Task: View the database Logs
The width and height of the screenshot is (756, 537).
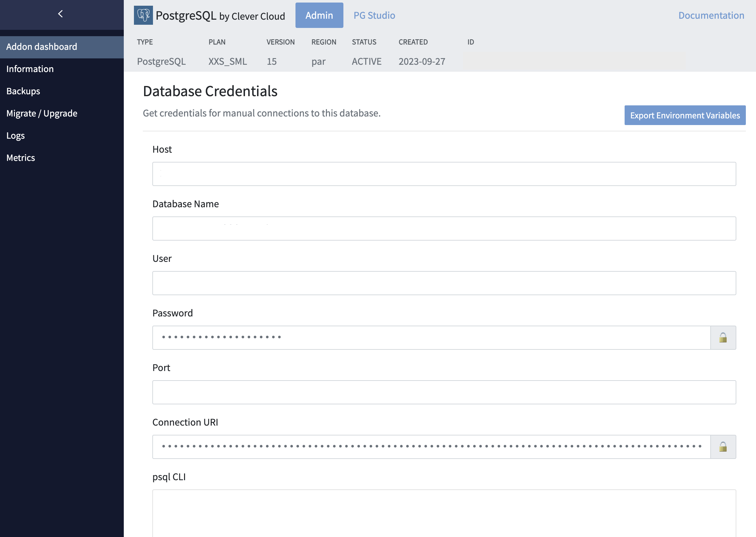Action: click(x=15, y=135)
